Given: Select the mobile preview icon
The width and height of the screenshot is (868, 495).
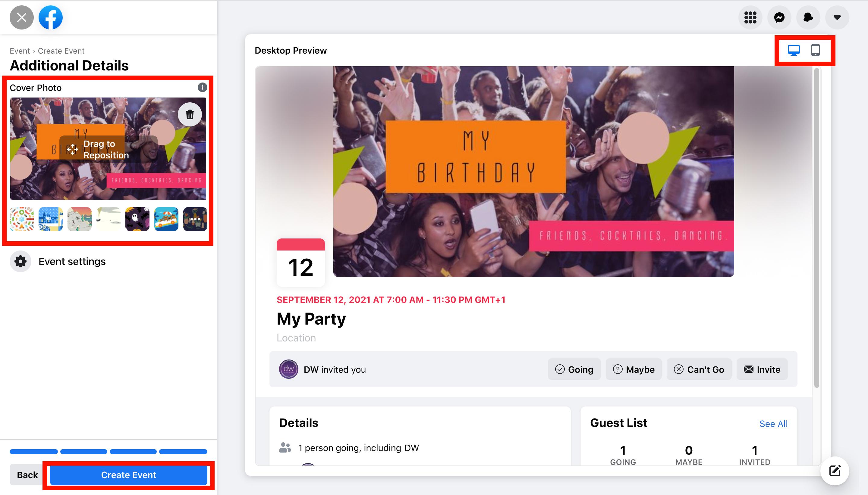Looking at the screenshot, I should pyautogui.click(x=816, y=50).
